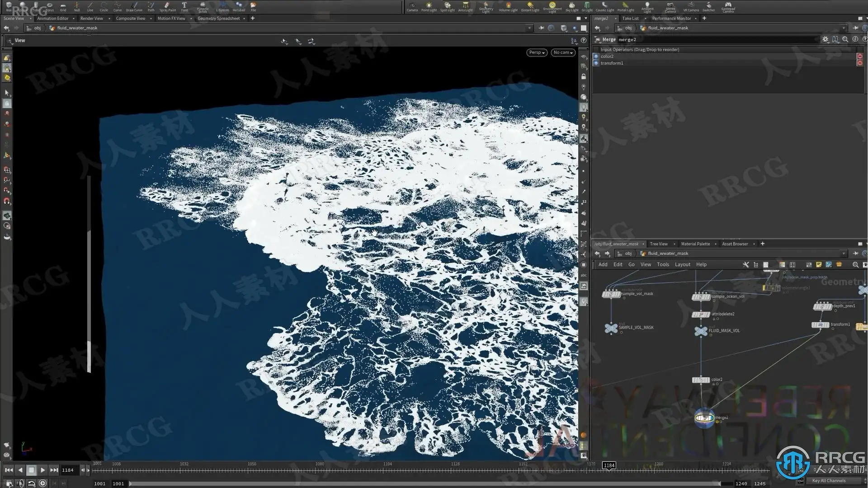Open the Layout menu in network editor
This screenshot has height=488, width=868.
tap(682, 265)
